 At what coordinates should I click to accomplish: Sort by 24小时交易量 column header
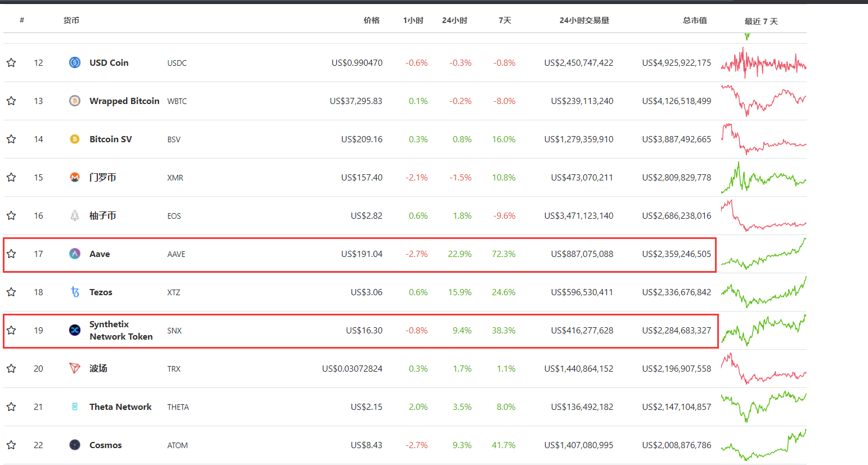pyautogui.click(x=584, y=20)
